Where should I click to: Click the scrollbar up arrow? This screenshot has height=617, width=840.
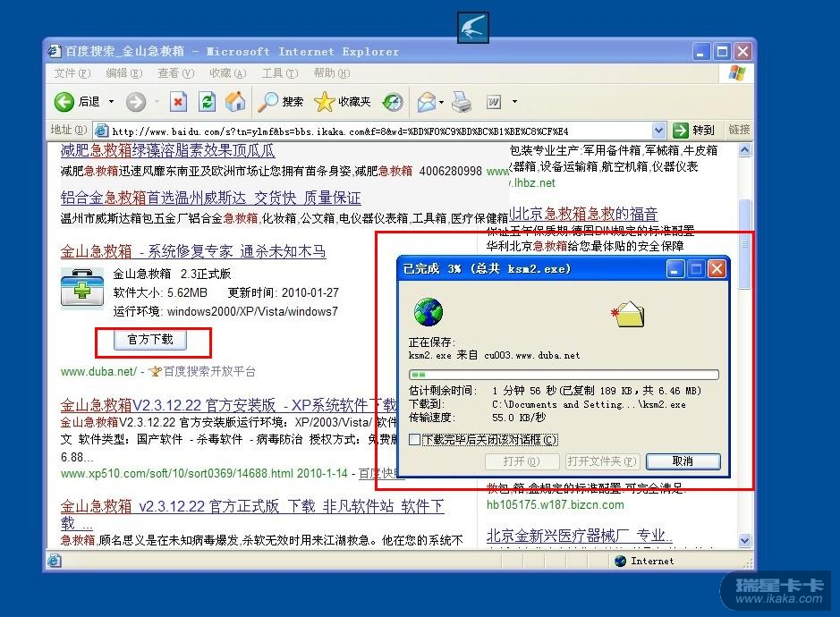[744, 150]
